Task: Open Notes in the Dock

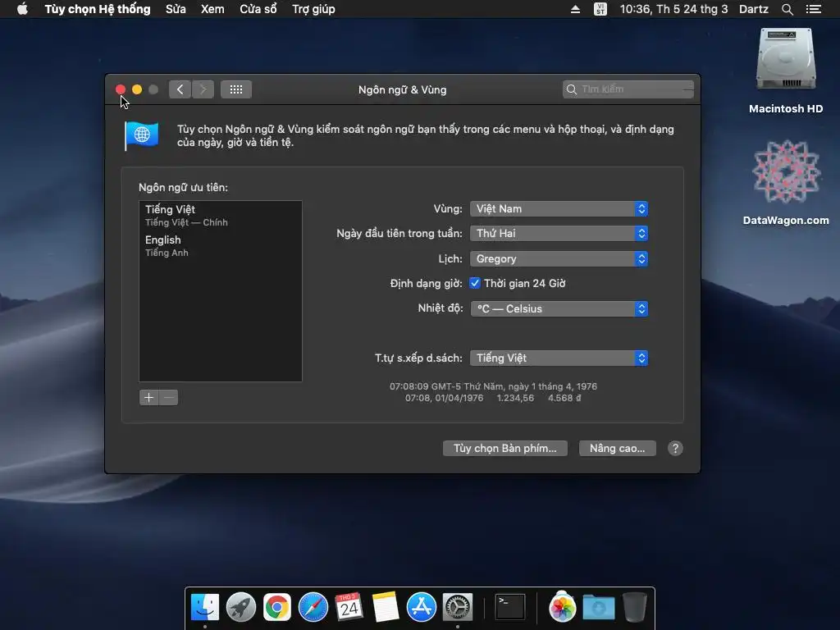Action: 386,608
